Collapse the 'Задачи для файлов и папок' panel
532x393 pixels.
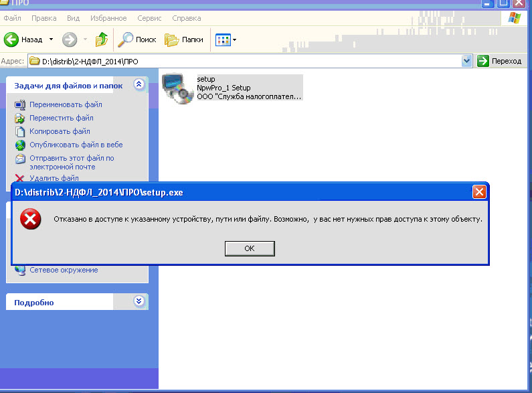[139, 85]
